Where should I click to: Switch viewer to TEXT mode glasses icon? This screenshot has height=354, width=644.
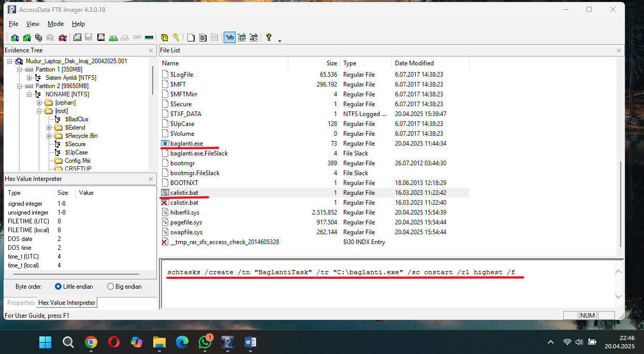point(242,37)
